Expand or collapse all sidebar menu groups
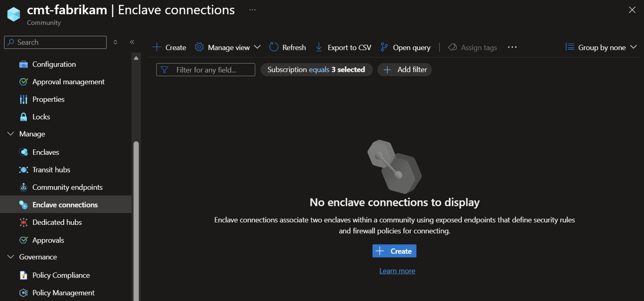The image size is (644, 301). tap(116, 42)
